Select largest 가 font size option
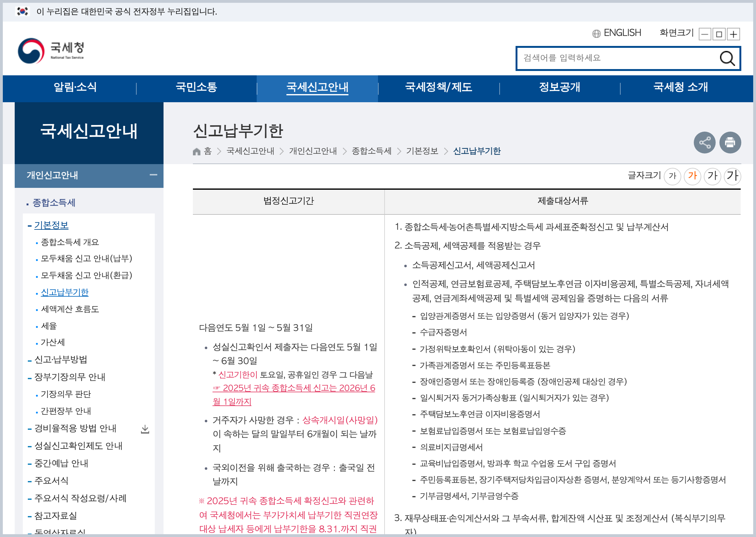The width and height of the screenshot is (756, 537). (732, 176)
